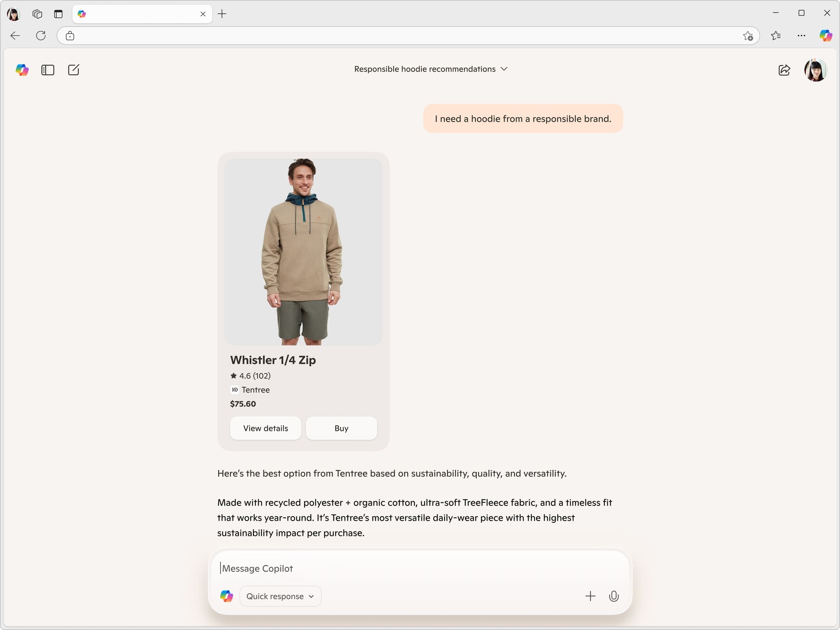Open the browser favorites list icon
This screenshot has width=840, height=630.
[776, 36]
